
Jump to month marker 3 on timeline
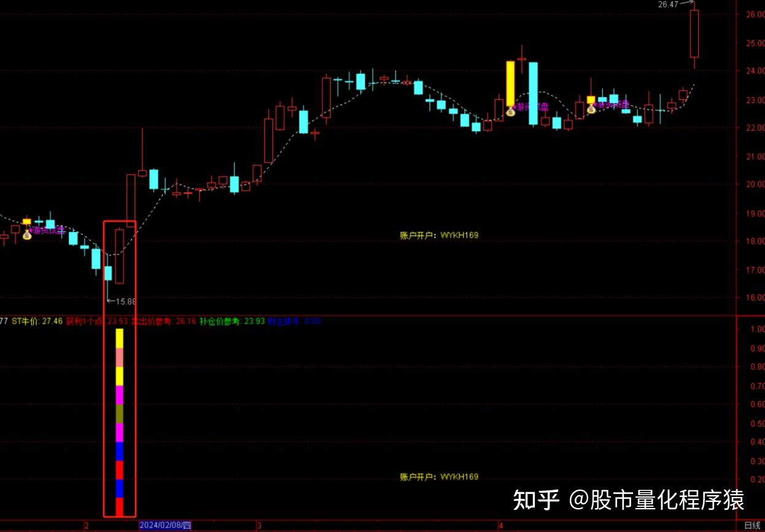pyautogui.click(x=260, y=526)
